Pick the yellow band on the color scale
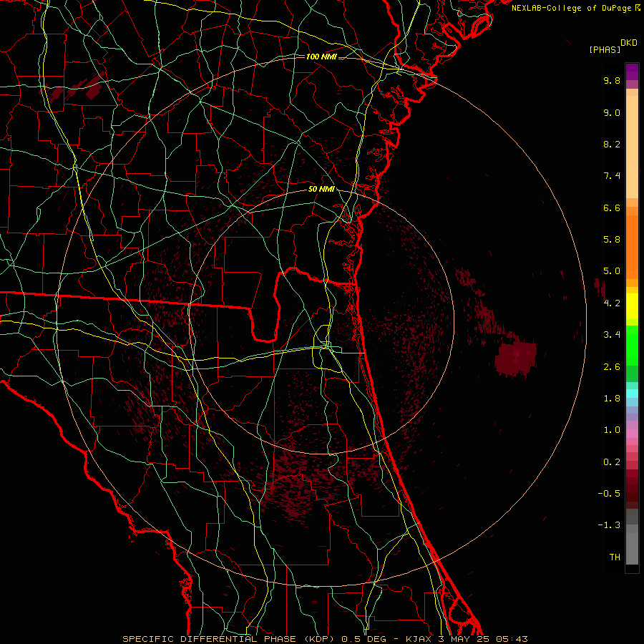Viewport: 644px width, 644px height. (632, 306)
